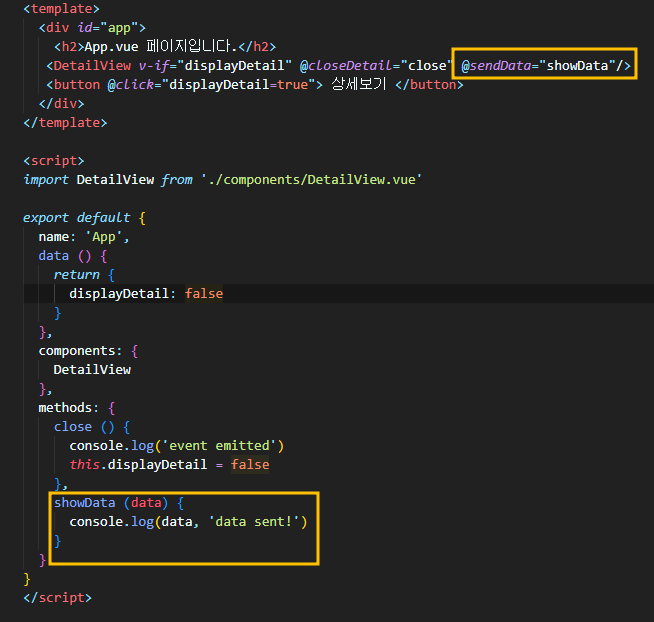Click the 'methods:' property key
This screenshot has height=622, width=654.
pyautogui.click(x=69, y=408)
